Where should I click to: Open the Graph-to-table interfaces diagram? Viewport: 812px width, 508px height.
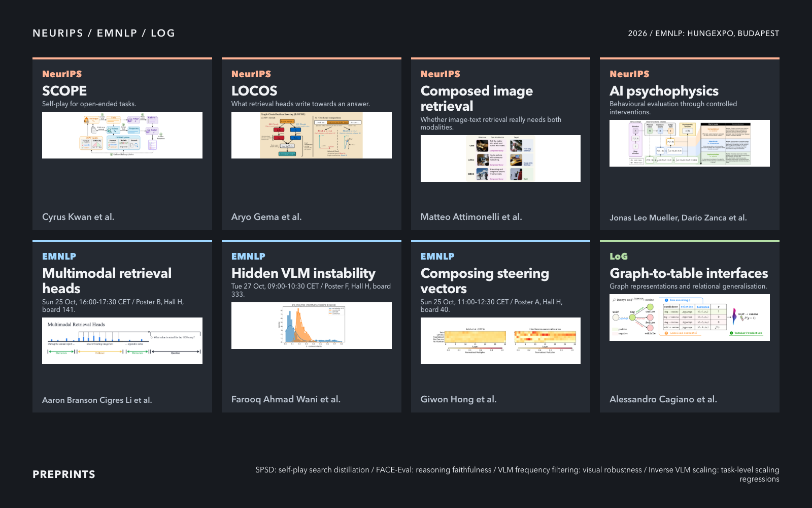(690, 317)
